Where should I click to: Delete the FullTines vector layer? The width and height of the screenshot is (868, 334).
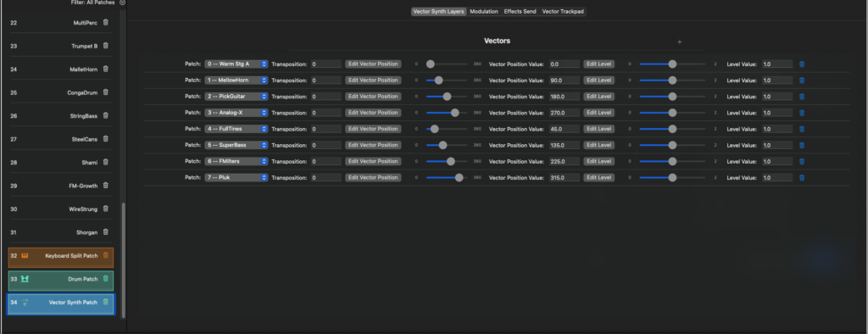802,129
